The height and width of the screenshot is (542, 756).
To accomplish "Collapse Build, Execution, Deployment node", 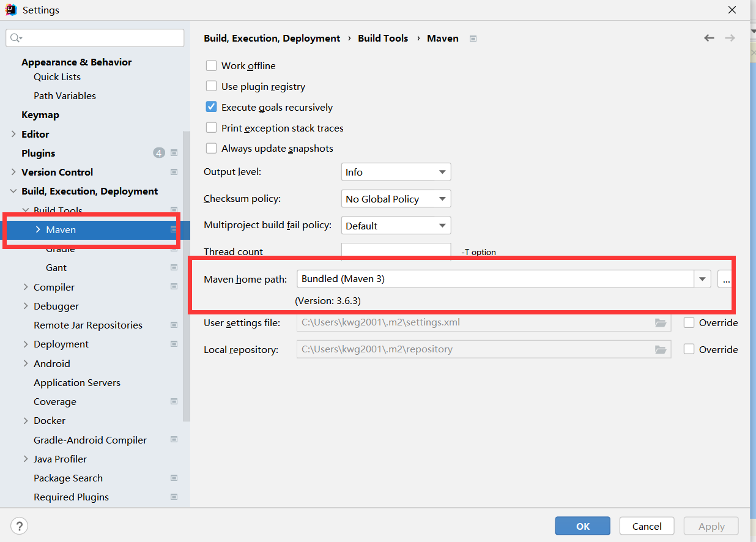I will 13,191.
